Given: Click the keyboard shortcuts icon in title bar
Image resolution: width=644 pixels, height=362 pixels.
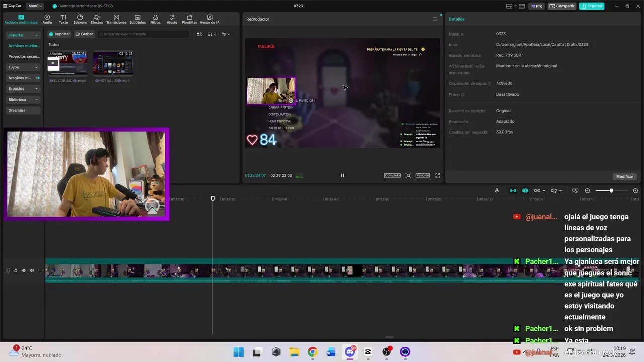Looking at the screenshot, I should (522, 6).
